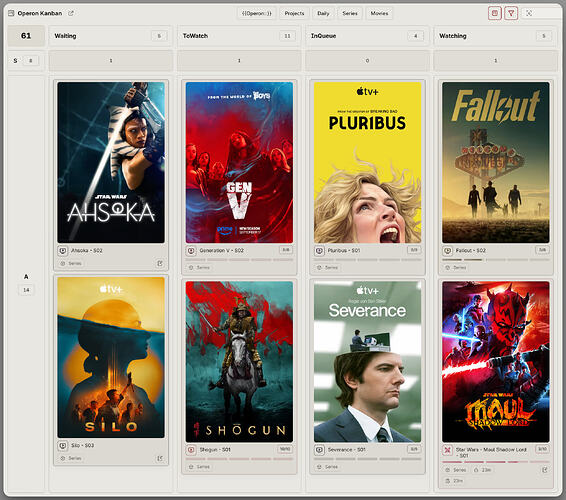Screen dimensions: 566x500
Task: Click the status icon beside Pluribus - S01
Action: [319, 251]
